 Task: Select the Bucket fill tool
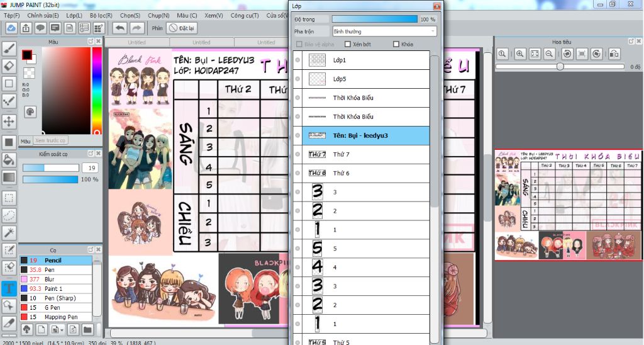[x=9, y=159]
